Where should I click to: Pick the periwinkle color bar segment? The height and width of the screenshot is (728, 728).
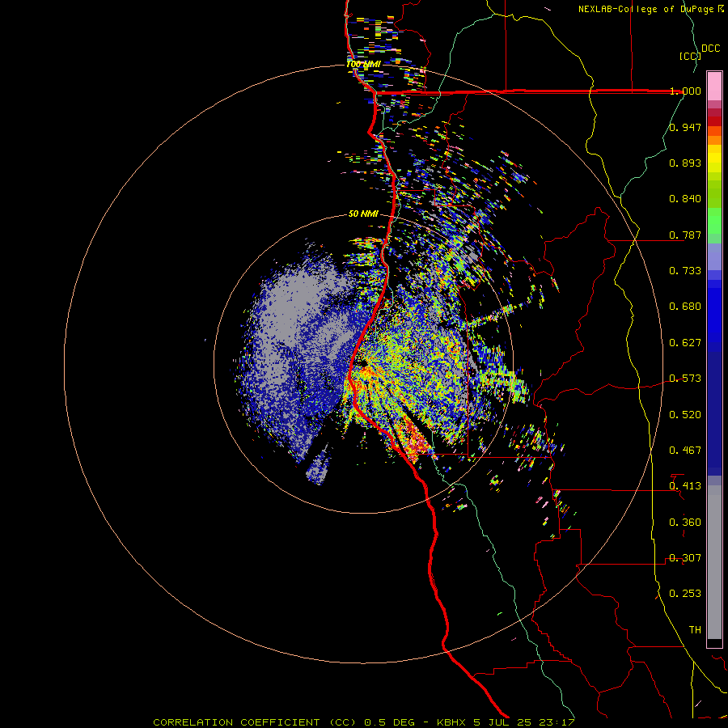pyautogui.click(x=714, y=256)
